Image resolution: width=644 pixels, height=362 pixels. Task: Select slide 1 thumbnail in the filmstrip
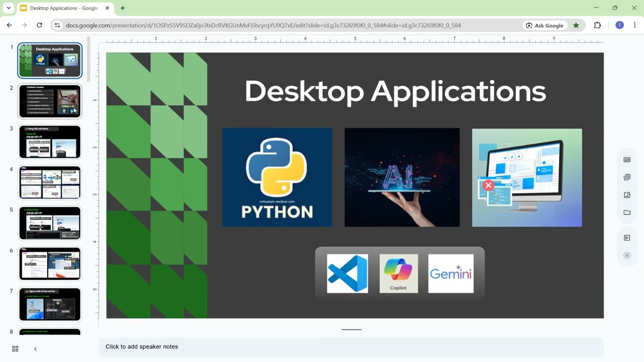50,61
